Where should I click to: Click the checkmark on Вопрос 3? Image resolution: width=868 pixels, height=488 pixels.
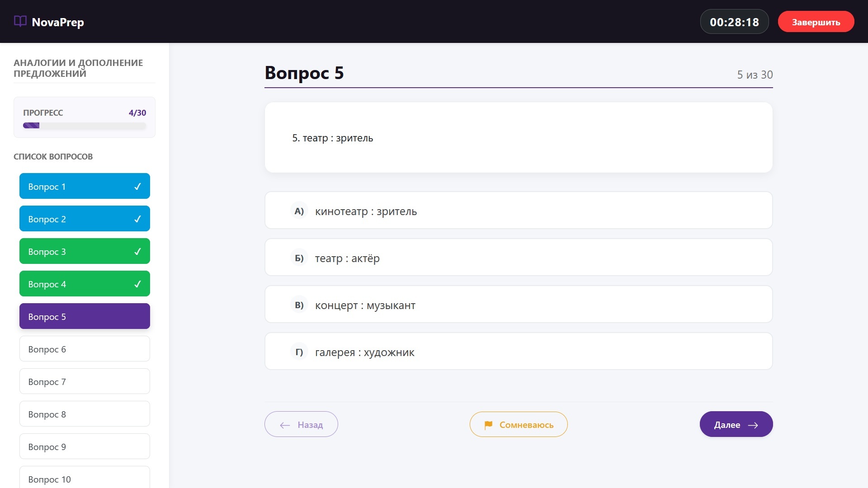(137, 251)
